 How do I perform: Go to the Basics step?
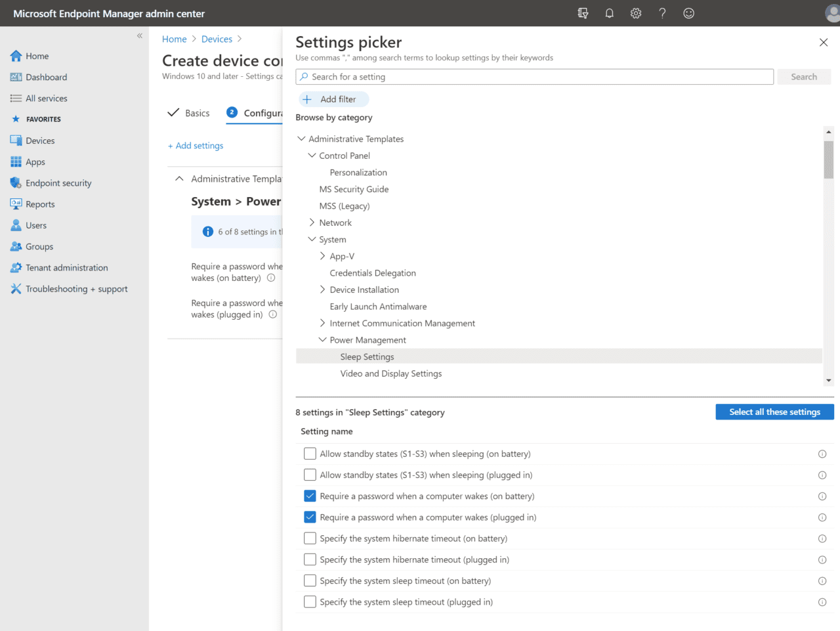click(188, 113)
